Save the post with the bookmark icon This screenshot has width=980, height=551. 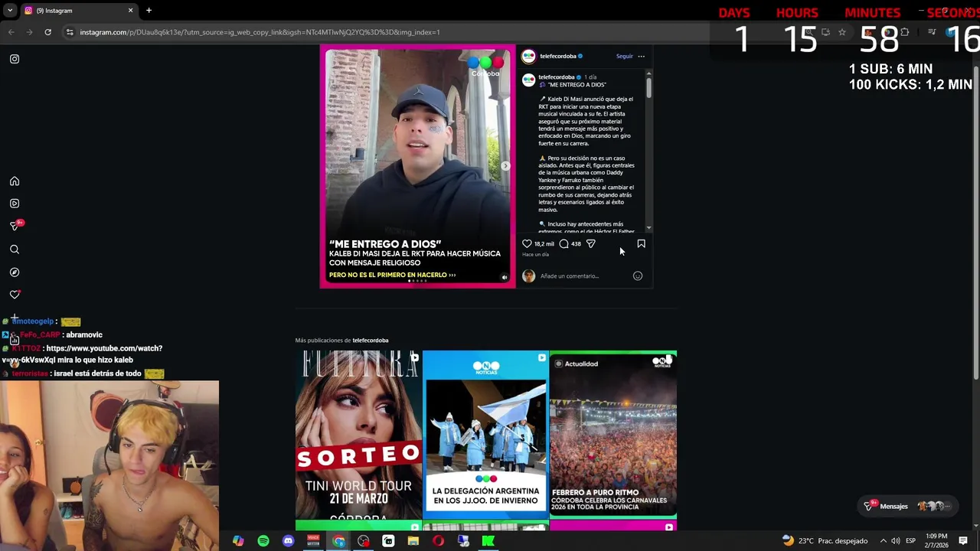click(x=642, y=243)
